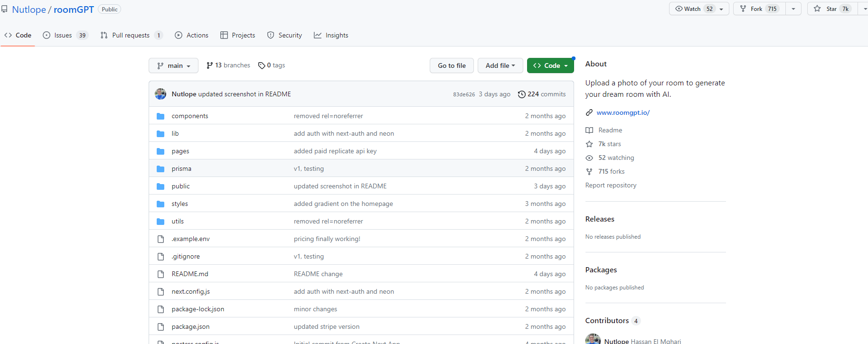Click the clock history icon by 224 commits
This screenshot has width=868, height=344.
(x=521, y=94)
